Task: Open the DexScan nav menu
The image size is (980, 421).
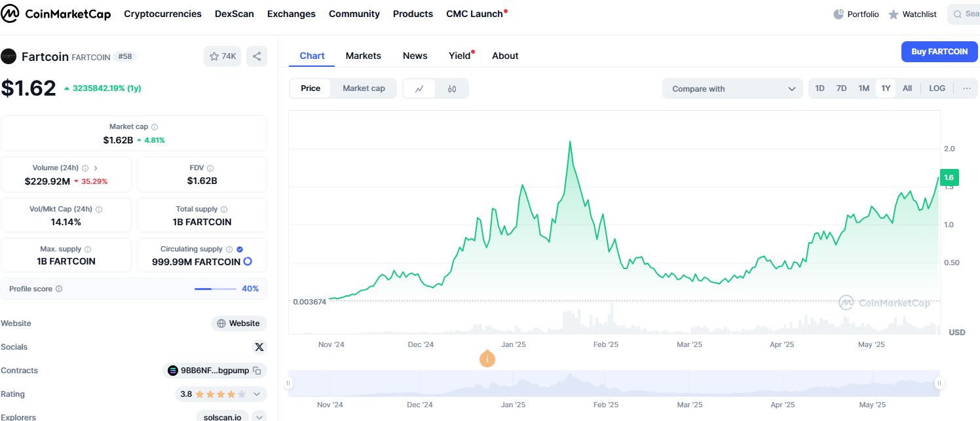Action: click(x=235, y=14)
